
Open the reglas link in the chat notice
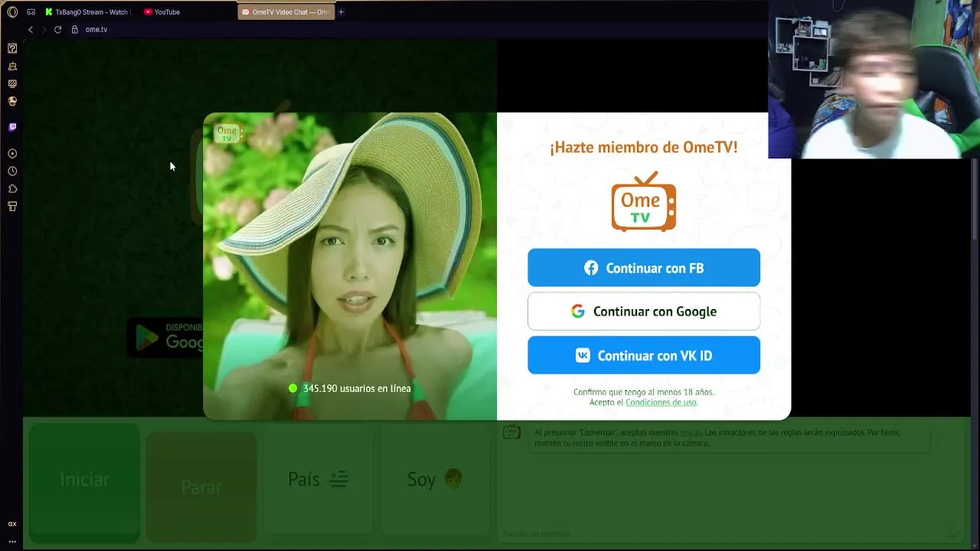click(691, 432)
